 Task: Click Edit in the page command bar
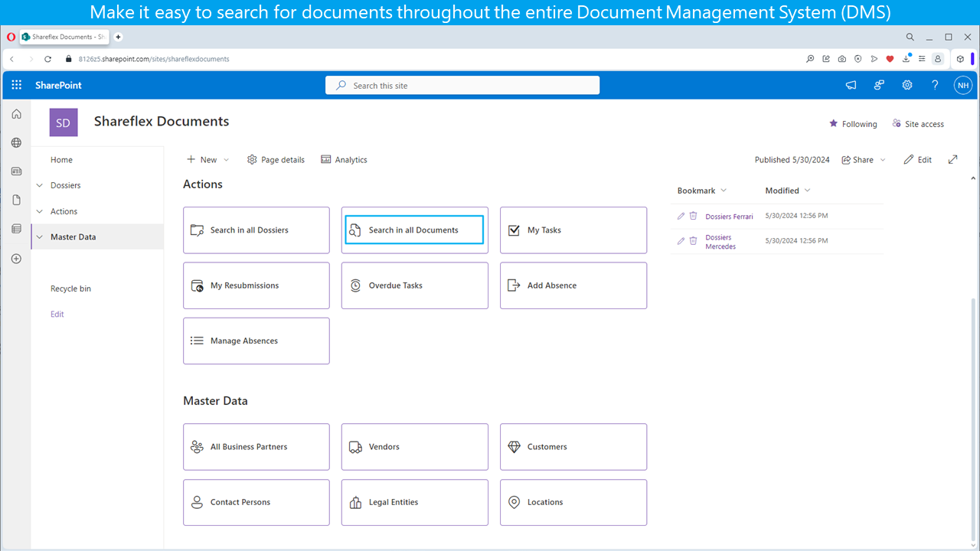tap(917, 160)
